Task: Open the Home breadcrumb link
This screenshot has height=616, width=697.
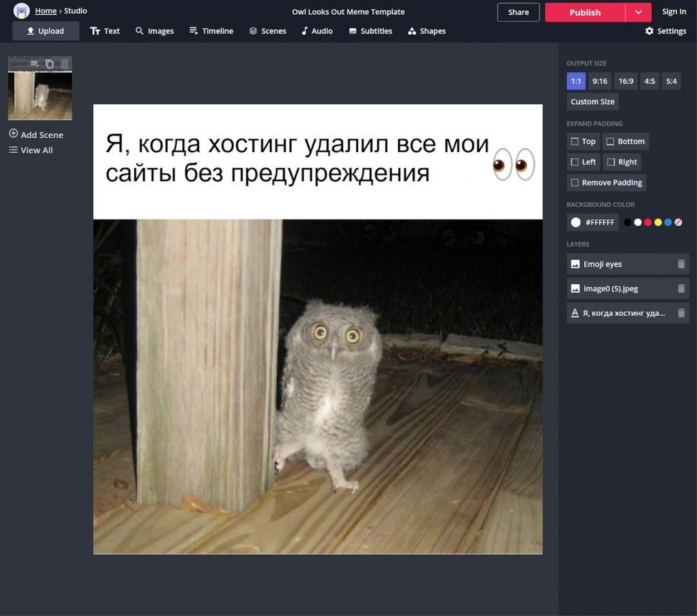Action: coord(45,10)
